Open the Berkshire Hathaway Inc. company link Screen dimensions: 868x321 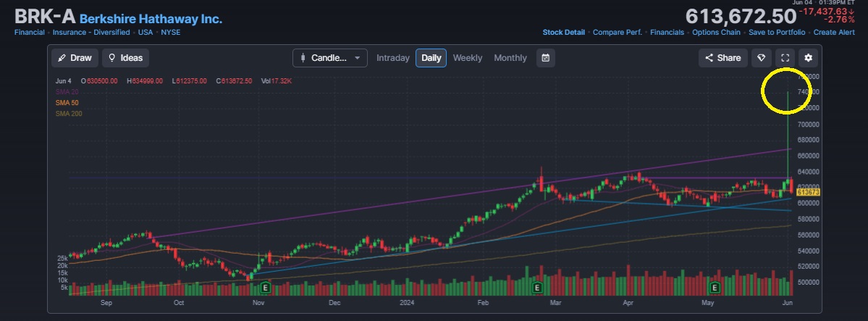pyautogui.click(x=151, y=20)
